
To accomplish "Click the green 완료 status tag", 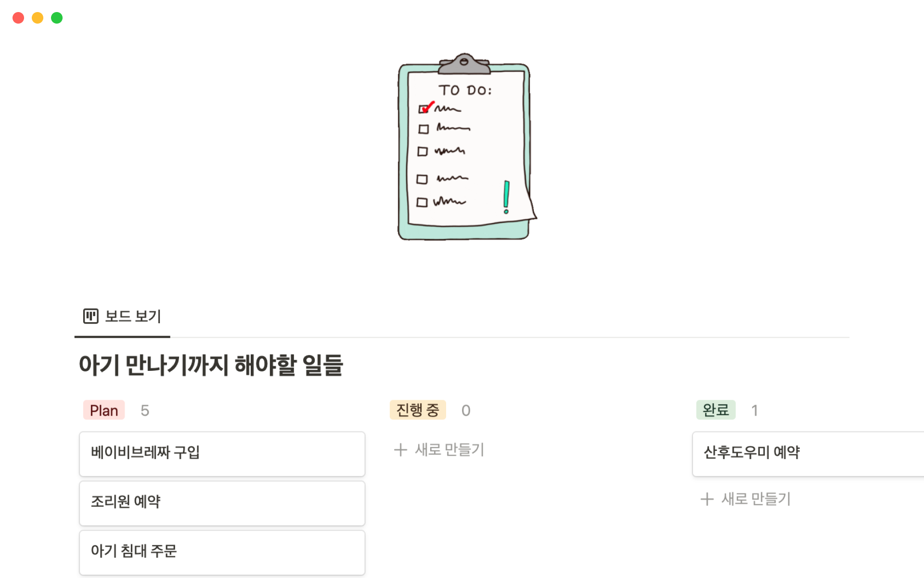I will [x=716, y=410].
